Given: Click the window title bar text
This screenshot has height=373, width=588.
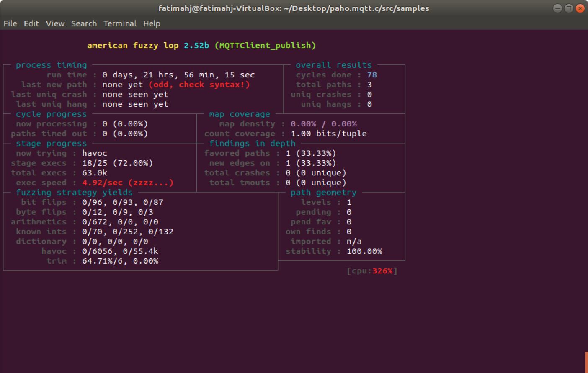Looking at the screenshot, I should (x=294, y=8).
